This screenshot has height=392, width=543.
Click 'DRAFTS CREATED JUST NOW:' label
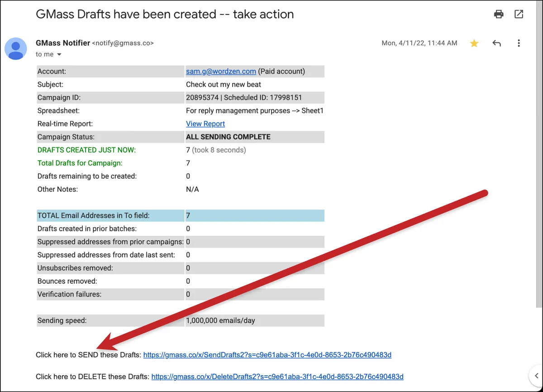[x=86, y=150]
